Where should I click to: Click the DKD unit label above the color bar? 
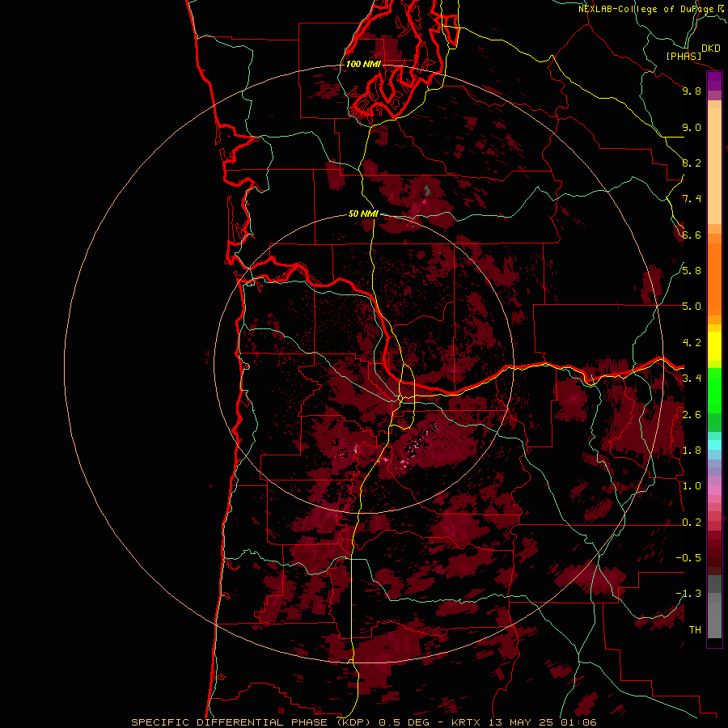pyautogui.click(x=711, y=48)
